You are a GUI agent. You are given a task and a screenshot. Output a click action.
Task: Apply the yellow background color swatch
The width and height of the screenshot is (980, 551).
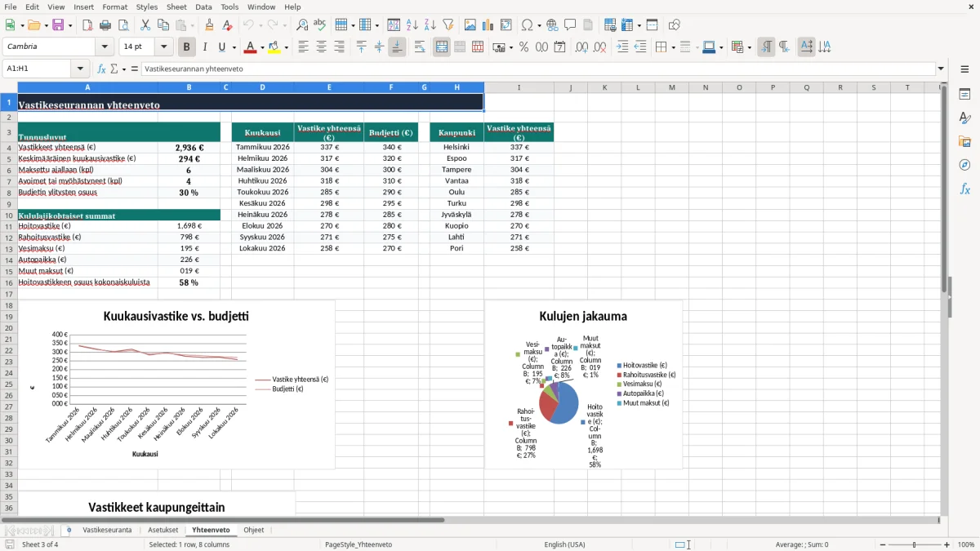(274, 47)
